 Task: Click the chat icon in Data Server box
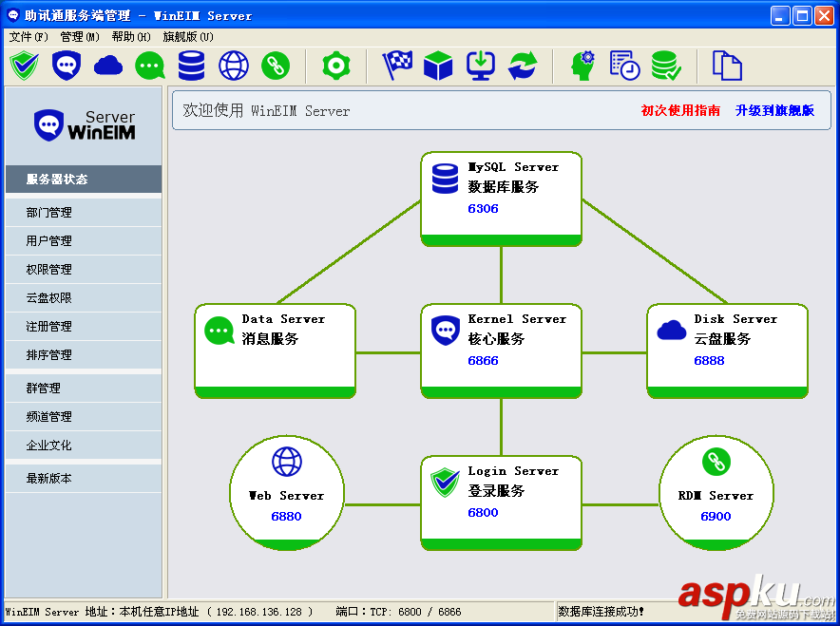pos(220,331)
